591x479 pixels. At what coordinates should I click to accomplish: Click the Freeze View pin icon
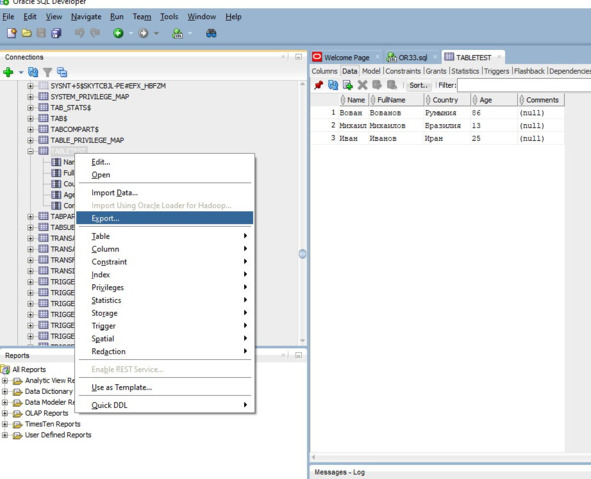318,85
